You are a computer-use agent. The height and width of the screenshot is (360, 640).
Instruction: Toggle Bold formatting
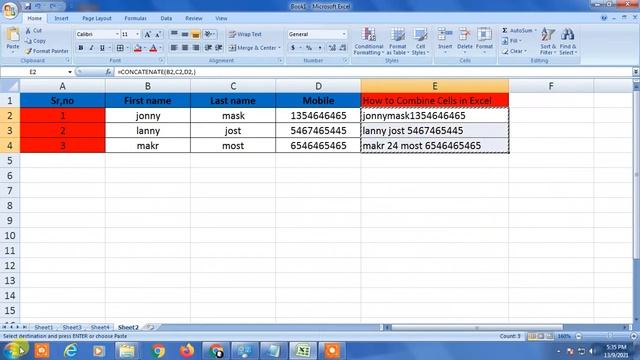(81, 48)
